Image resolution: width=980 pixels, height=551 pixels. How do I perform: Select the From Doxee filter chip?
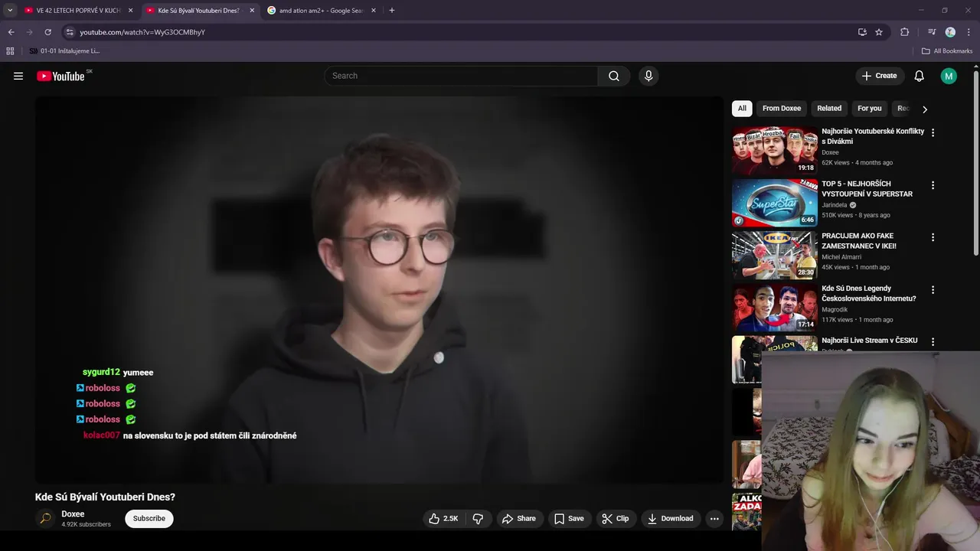782,109
